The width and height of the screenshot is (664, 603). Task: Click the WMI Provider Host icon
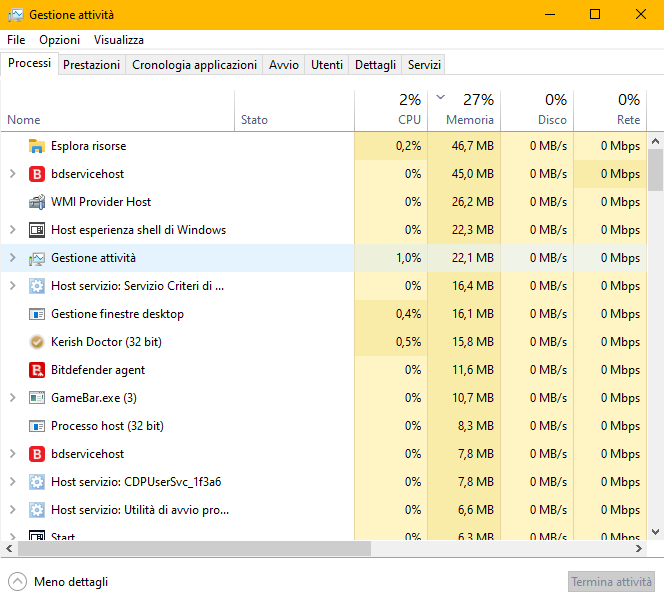pos(37,202)
